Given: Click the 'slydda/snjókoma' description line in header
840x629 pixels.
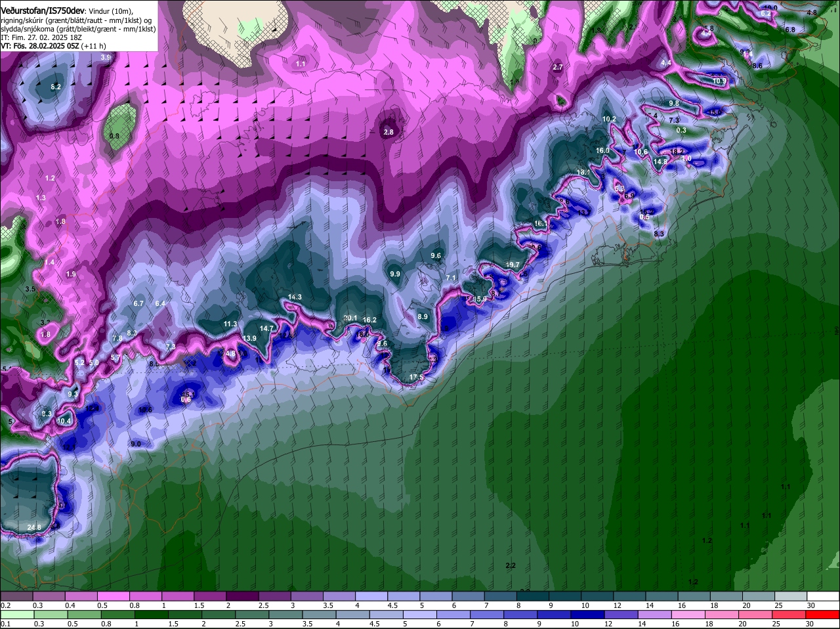Looking at the screenshot, I should (78, 29).
